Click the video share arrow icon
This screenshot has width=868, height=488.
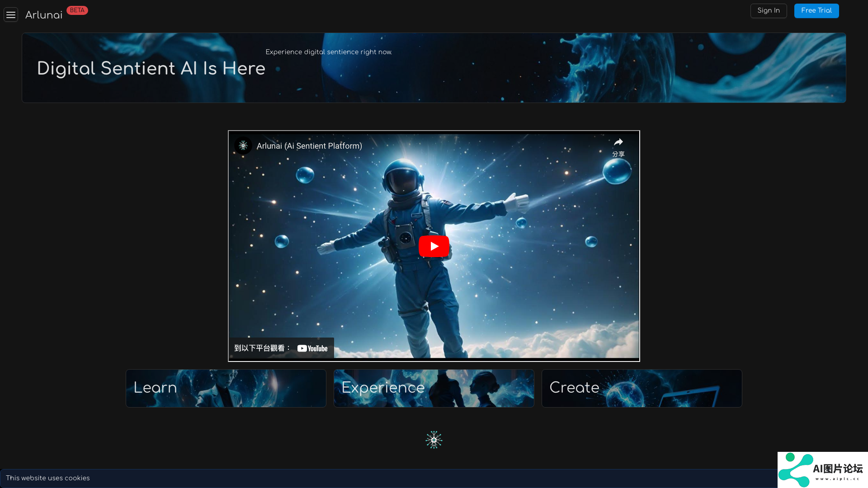click(618, 143)
